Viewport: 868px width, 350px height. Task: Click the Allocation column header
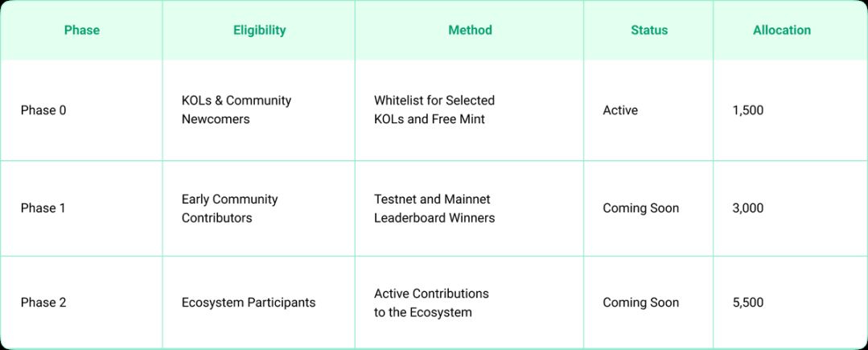tap(782, 31)
